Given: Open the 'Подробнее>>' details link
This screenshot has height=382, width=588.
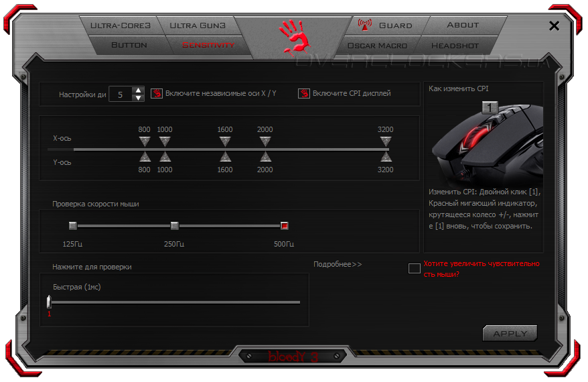Looking at the screenshot, I should pyautogui.click(x=338, y=264).
